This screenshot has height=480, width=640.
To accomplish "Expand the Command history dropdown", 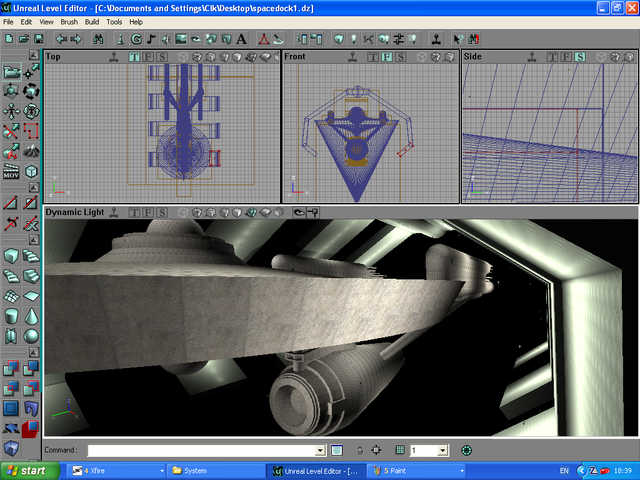I will point(320,451).
